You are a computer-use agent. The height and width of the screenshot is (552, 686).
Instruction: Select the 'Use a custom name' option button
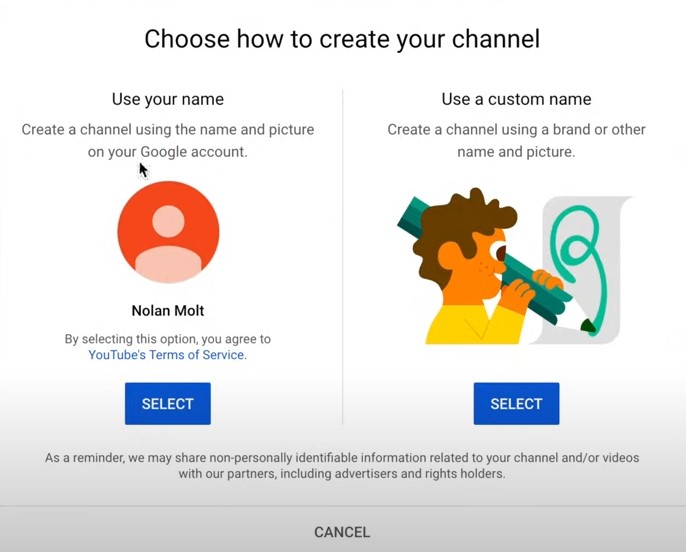click(516, 403)
